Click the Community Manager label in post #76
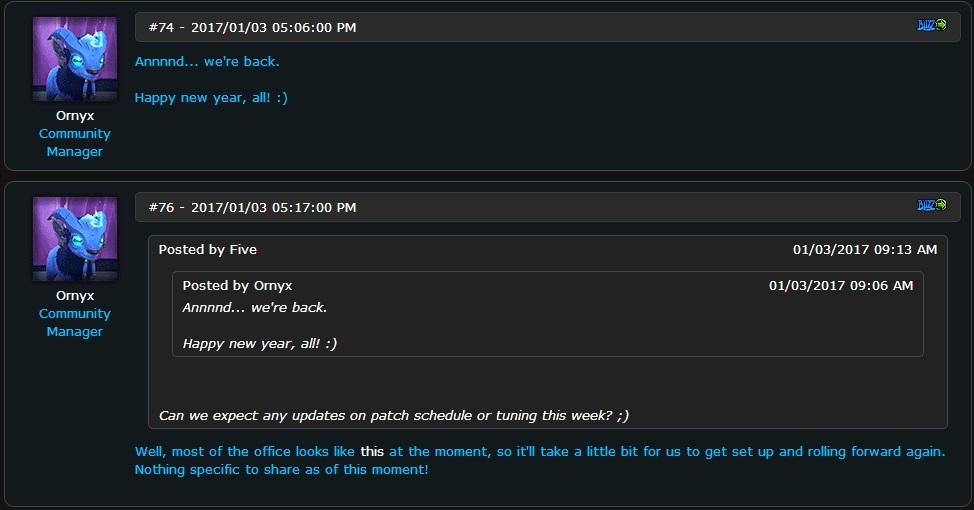Image resolution: width=974 pixels, height=510 pixels. (x=75, y=322)
